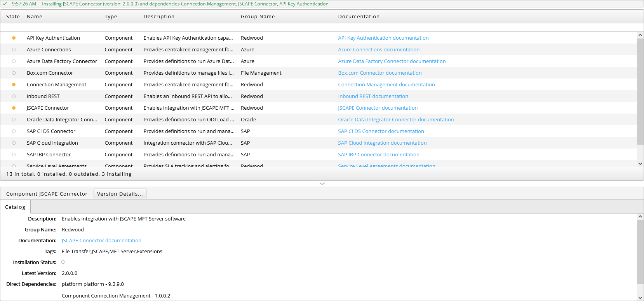Click the Catalog pane scrollbar down arrow
Image resolution: width=644 pixels, height=301 pixels.
pyautogui.click(x=640, y=297)
